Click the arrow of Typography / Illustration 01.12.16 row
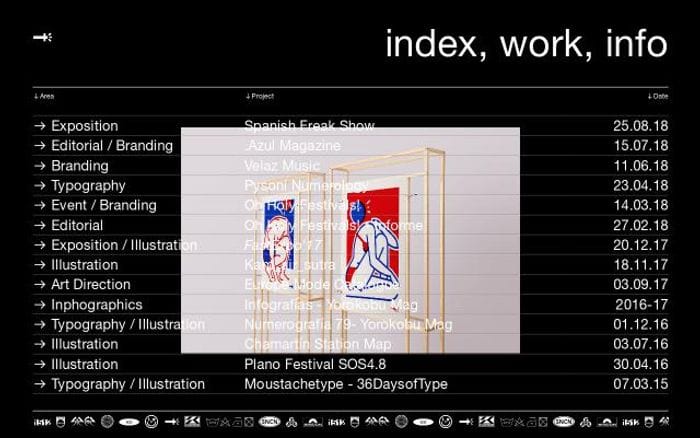 pos(40,324)
